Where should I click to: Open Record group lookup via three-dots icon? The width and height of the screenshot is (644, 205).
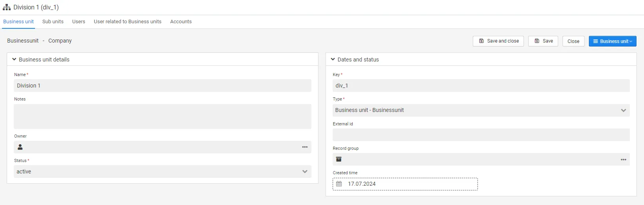[623, 160]
